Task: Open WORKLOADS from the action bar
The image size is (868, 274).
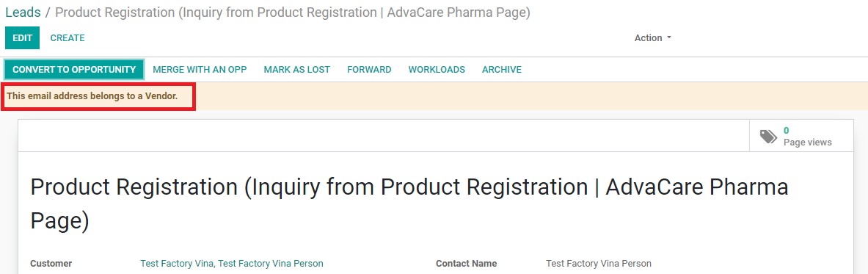Action: [437, 69]
